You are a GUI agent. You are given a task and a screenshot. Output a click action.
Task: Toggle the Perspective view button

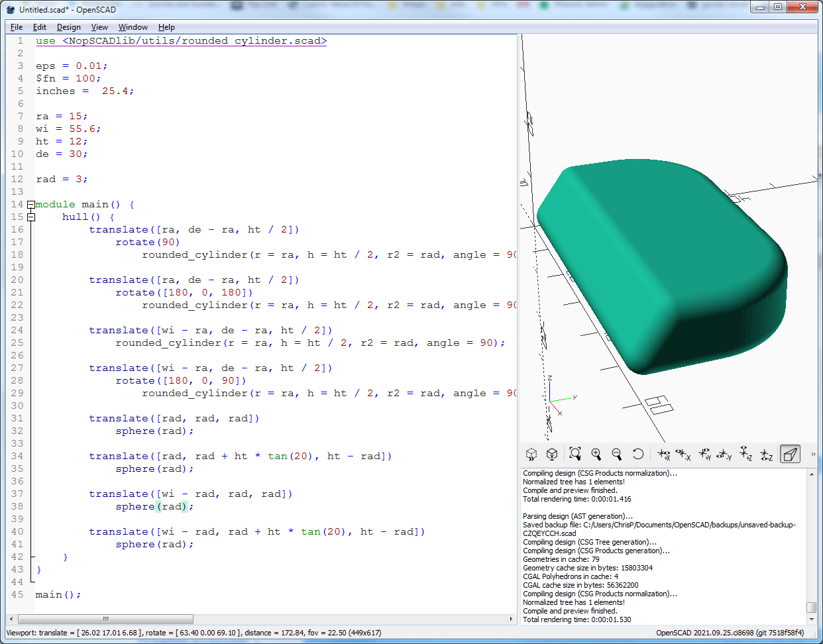click(x=790, y=454)
